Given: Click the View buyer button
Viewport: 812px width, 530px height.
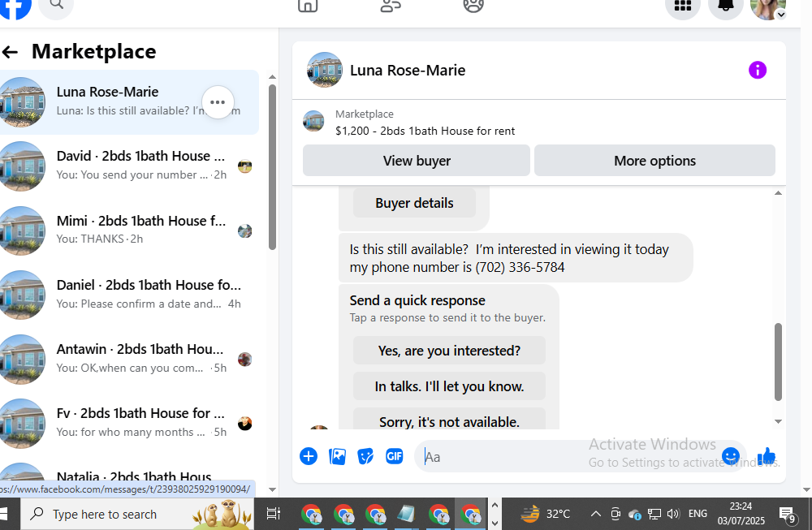Looking at the screenshot, I should 417,161.
